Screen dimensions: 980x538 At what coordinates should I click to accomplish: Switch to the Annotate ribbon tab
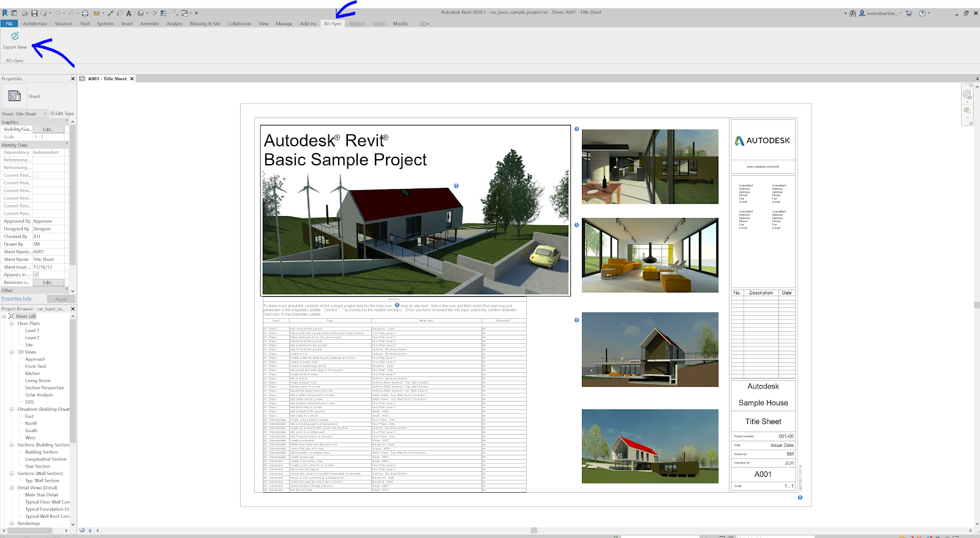[x=149, y=24]
